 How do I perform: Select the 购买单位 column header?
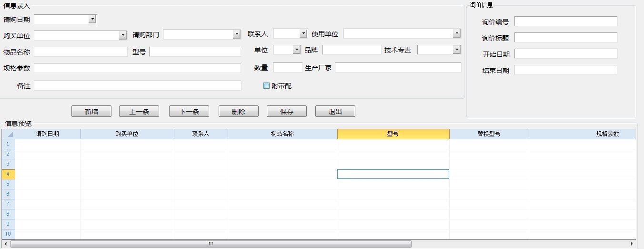click(x=127, y=134)
